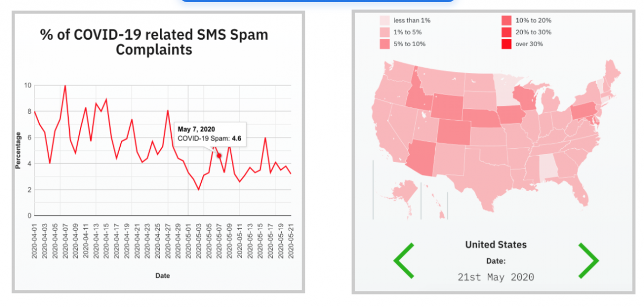Click the 'over 30%' legend swatch
Image resolution: width=644 pixels, height=307 pixels.
507,44
